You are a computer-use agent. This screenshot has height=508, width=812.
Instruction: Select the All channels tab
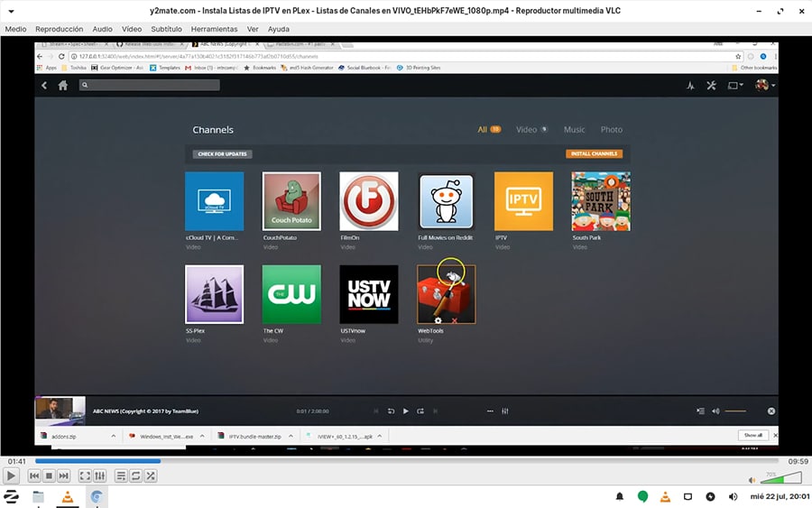489,129
